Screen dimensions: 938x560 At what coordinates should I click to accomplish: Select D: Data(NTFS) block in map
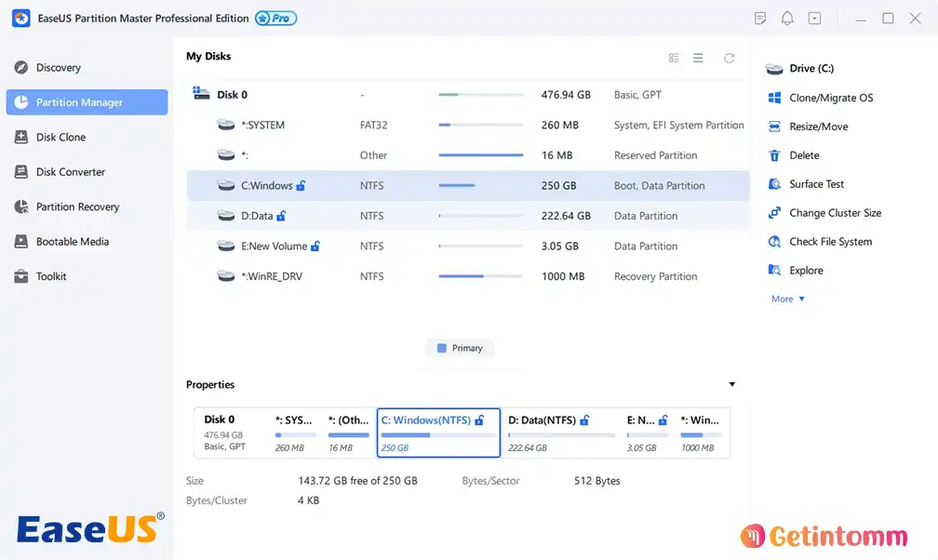pyautogui.click(x=560, y=433)
